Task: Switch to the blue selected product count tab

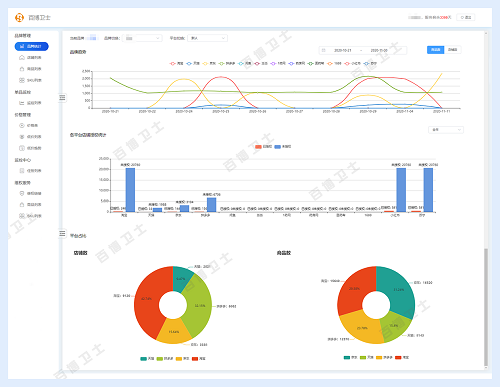Action: click(x=435, y=50)
